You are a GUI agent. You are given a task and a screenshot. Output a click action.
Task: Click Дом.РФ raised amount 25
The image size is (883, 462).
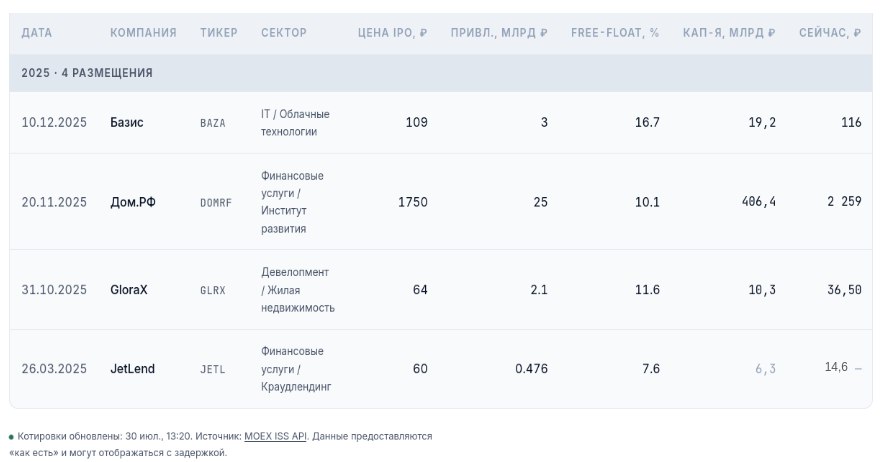[541, 202]
